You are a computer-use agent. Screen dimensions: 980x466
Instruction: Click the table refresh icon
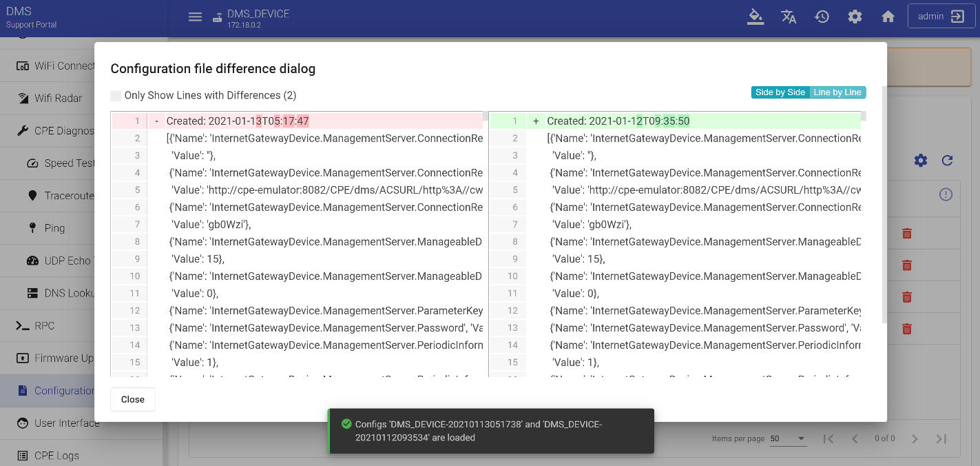(x=947, y=161)
